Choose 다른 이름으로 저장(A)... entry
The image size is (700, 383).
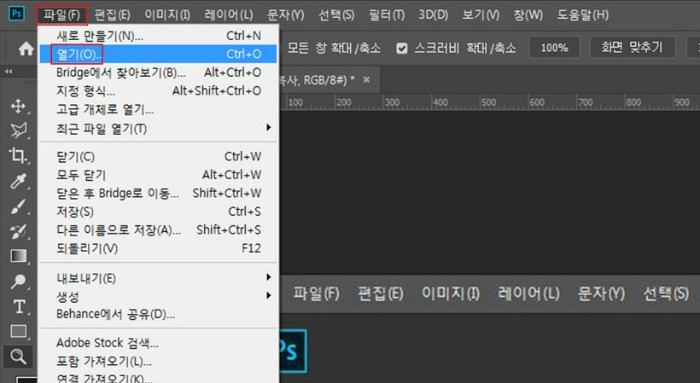pyautogui.click(x=158, y=230)
